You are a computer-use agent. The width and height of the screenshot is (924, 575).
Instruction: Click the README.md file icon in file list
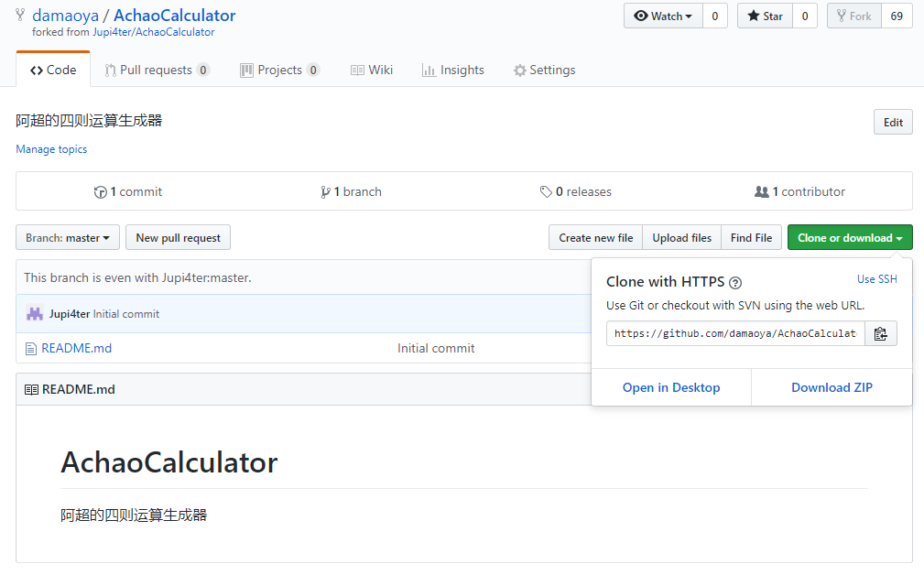point(30,349)
